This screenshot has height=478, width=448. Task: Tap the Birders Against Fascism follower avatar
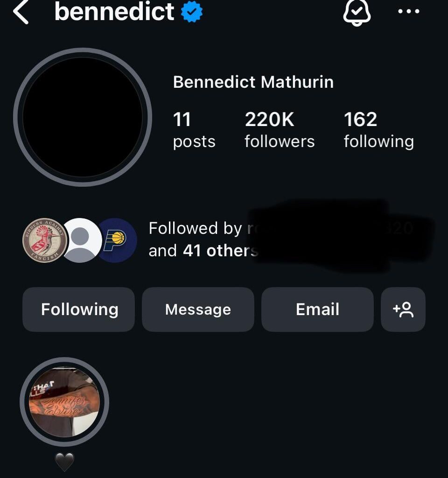point(45,240)
